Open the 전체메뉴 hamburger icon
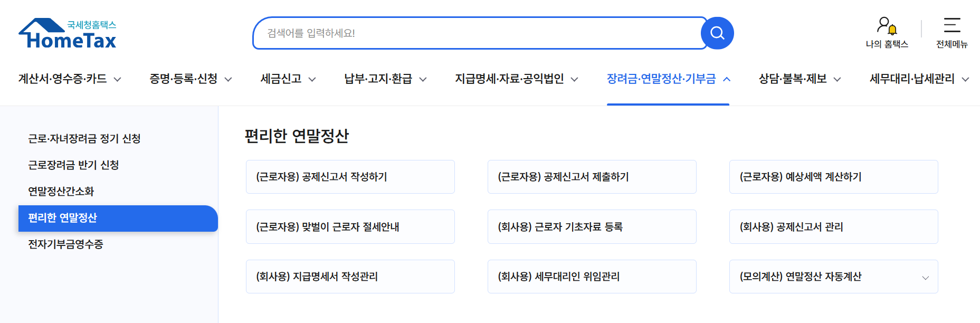The height and width of the screenshot is (323, 980). 952,25
